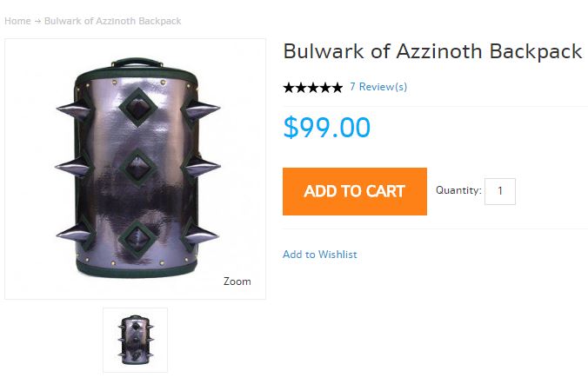The image size is (588, 384).
Task: Go to Home via breadcrumb
Action: pos(17,21)
